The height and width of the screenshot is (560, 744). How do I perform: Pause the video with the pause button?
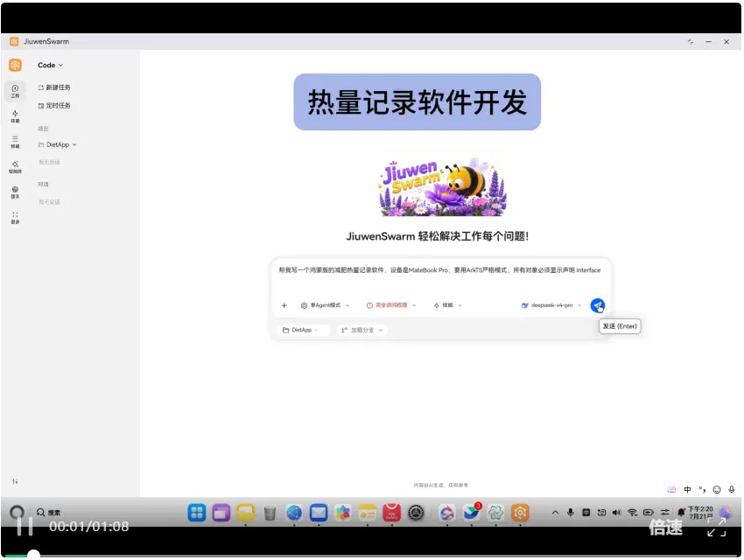point(25,526)
